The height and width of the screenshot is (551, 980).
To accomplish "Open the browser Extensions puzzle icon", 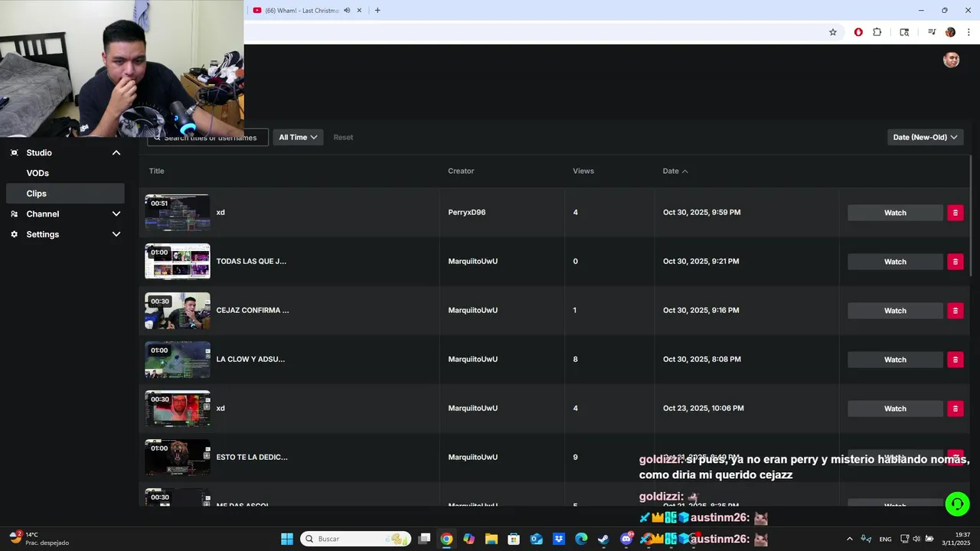I will pyautogui.click(x=877, y=32).
